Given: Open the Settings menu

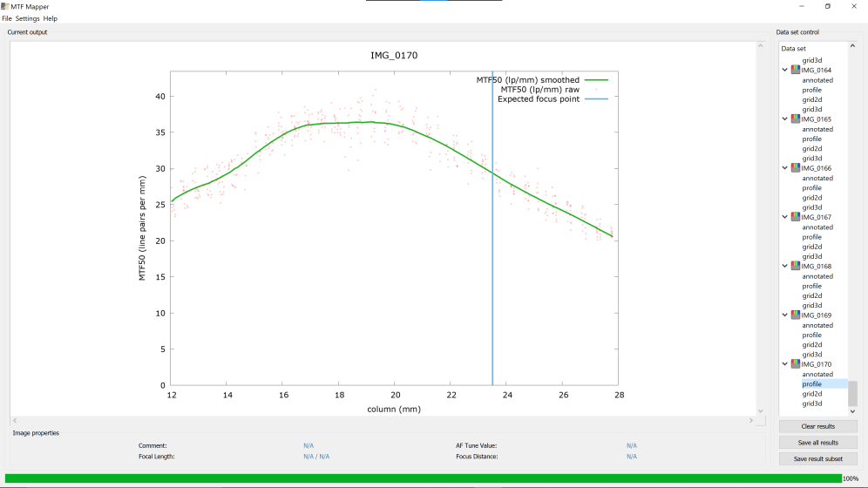Looking at the screenshot, I should click(28, 18).
